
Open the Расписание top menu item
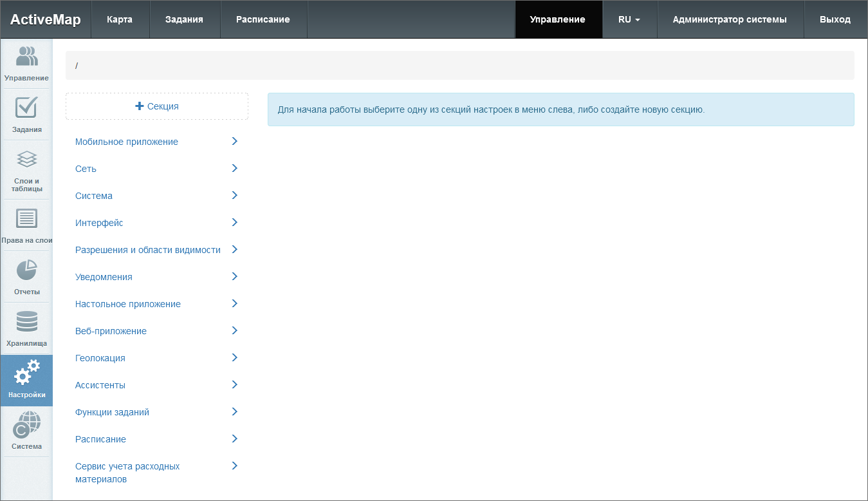pyautogui.click(x=263, y=19)
